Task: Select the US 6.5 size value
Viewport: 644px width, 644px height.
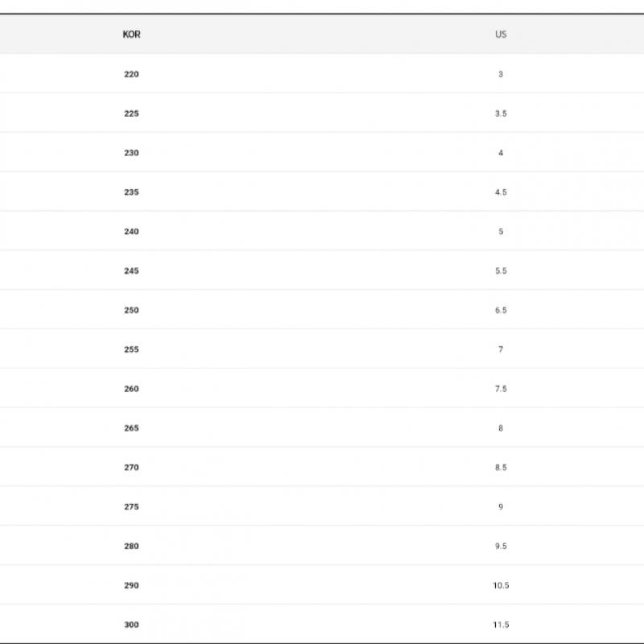Action: (501, 310)
